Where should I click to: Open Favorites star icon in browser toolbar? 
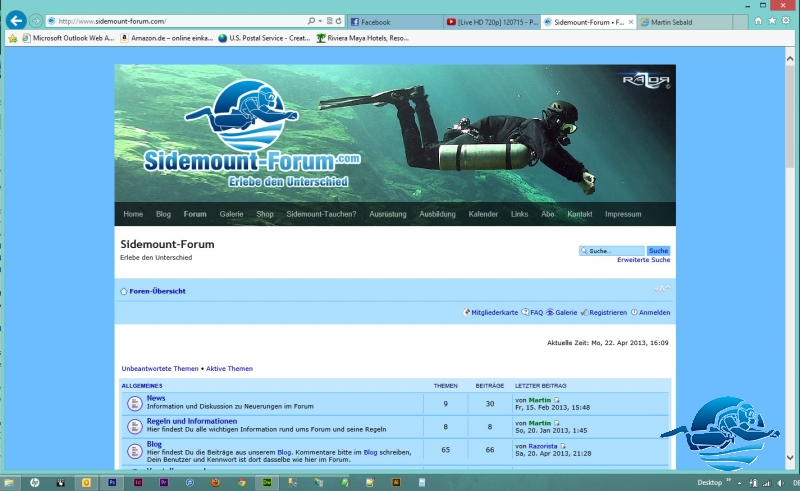point(772,20)
